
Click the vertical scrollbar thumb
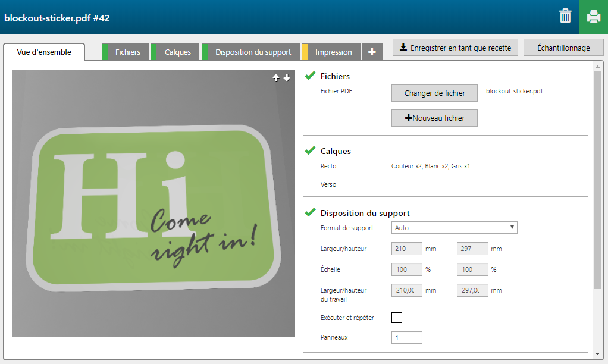pyautogui.click(x=597, y=180)
